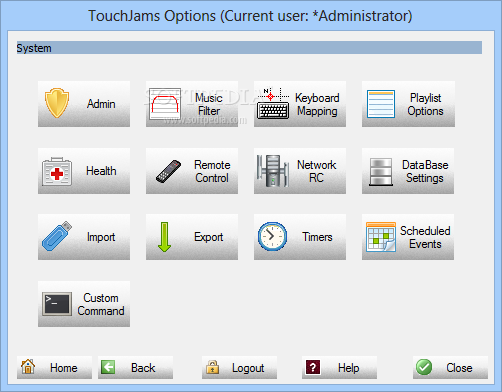Image resolution: width=502 pixels, height=392 pixels.
Task: Open DataBase Settings
Action: point(408,171)
